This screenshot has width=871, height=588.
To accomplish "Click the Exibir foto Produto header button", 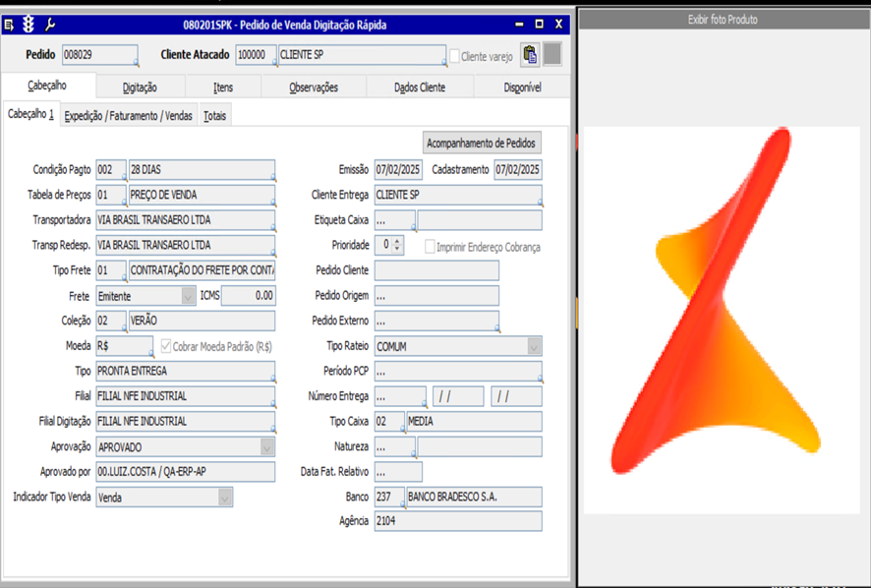I will pyautogui.click(x=723, y=20).
